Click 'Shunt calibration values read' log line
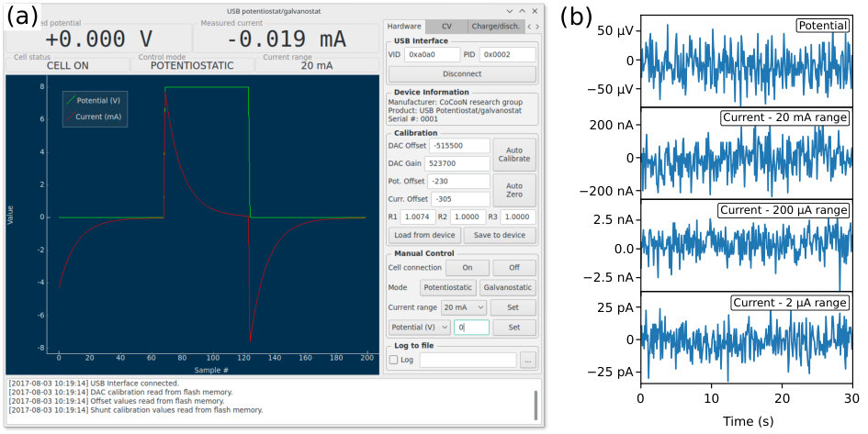Image resolution: width=868 pixels, height=434 pixels. (x=136, y=410)
